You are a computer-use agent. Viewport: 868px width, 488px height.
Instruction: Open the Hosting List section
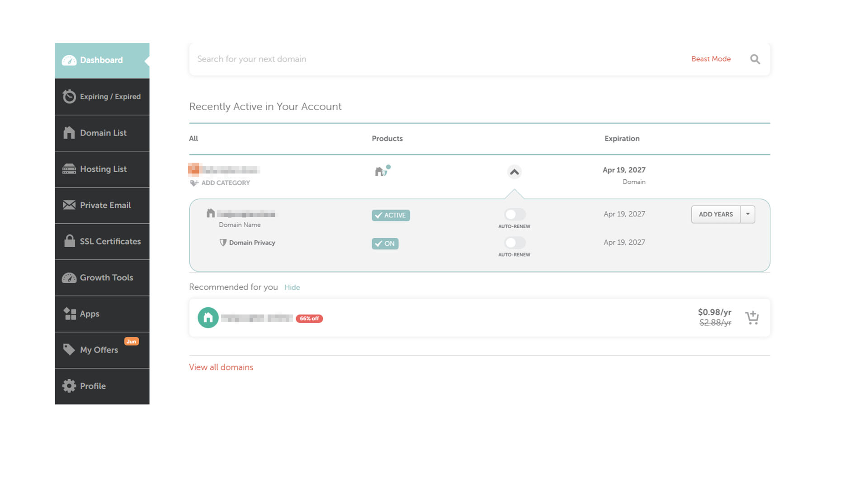(102, 169)
